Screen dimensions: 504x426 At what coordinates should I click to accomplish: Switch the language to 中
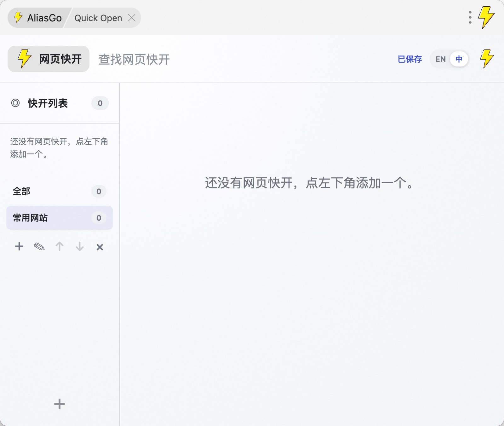click(x=459, y=59)
